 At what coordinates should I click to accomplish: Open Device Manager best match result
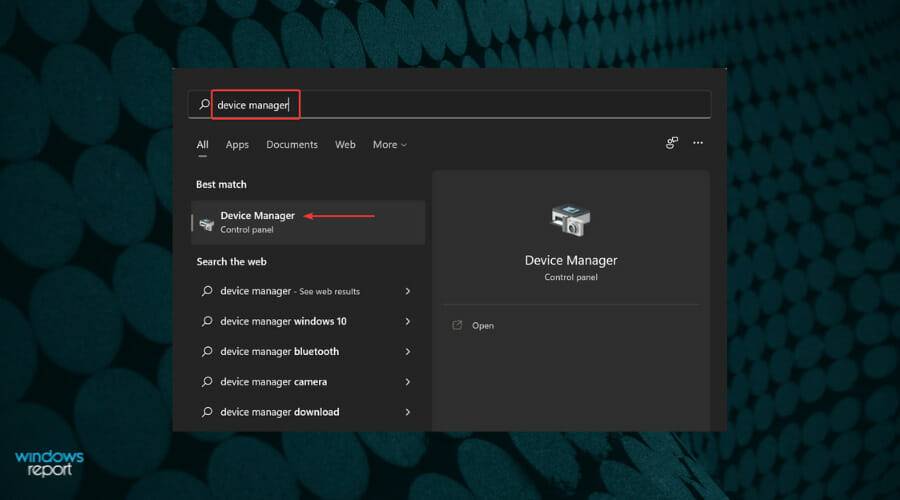[x=308, y=222]
